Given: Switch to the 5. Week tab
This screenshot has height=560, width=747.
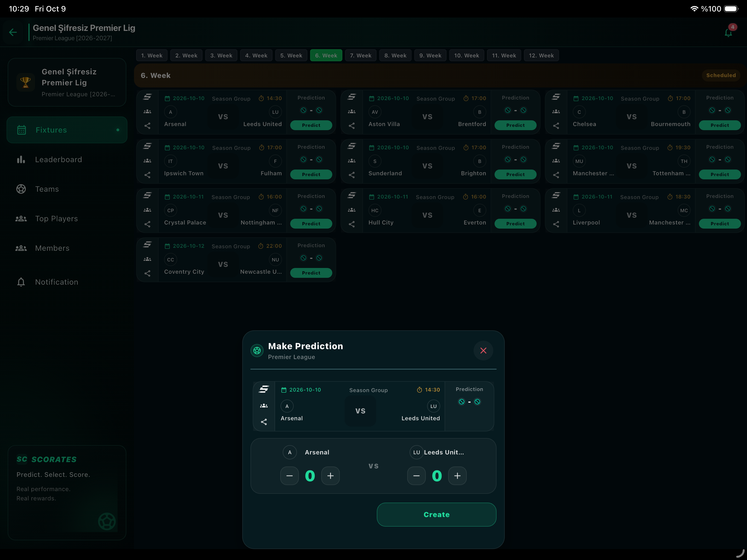Looking at the screenshot, I should (x=291, y=56).
